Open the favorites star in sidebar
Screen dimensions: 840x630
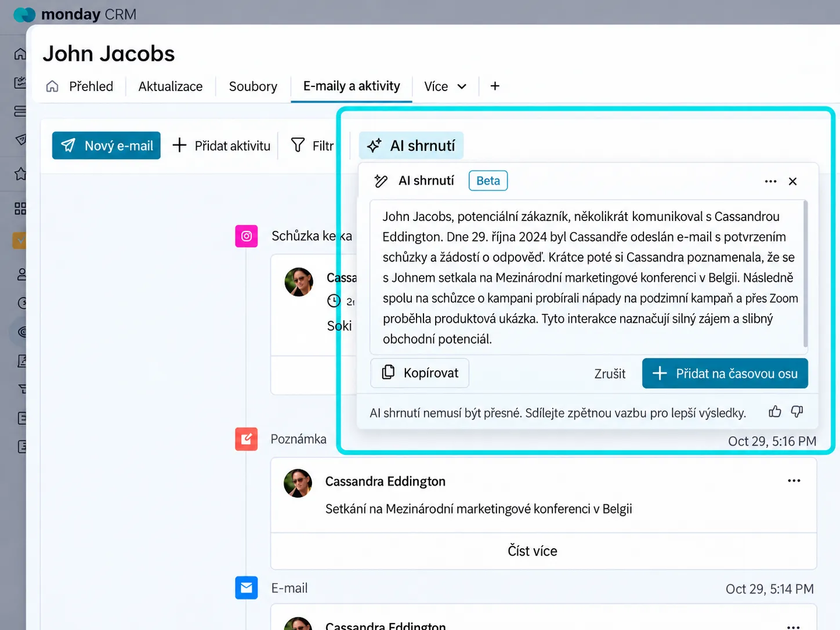click(x=20, y=173)
